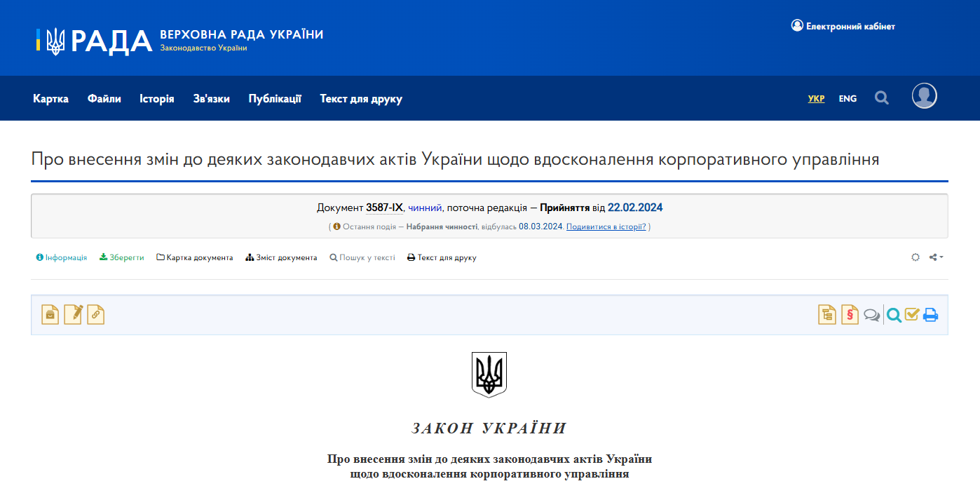
Task: Toggle the yellow checkbox selection icon
Action: click(912, 315)
